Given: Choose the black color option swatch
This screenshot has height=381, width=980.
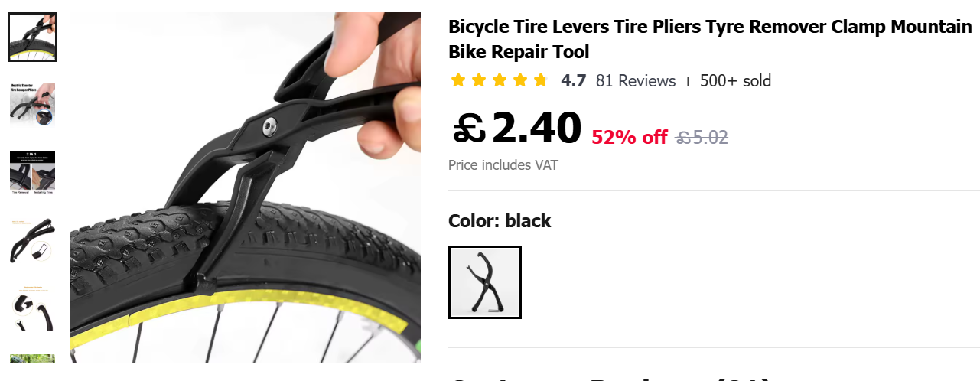Looking at the screenshot, I should click(x=485, y=282).
